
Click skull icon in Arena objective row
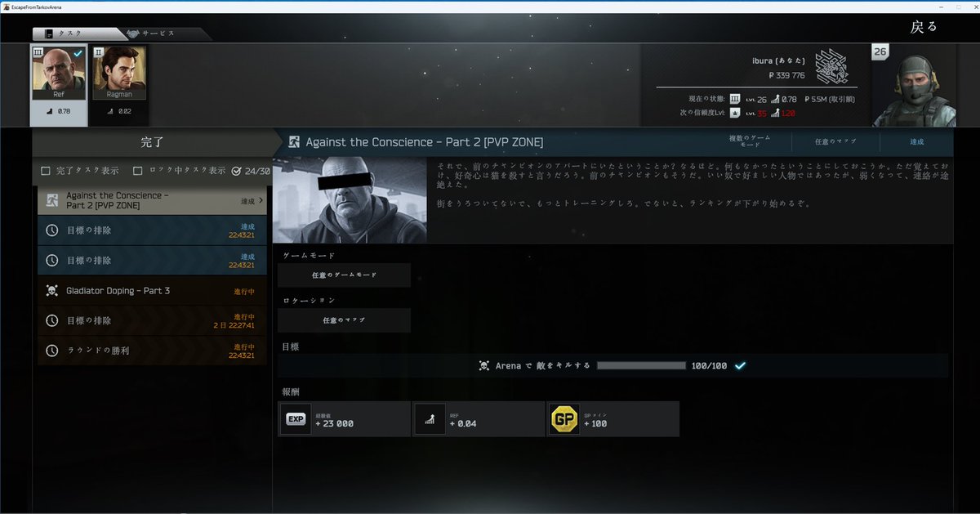coord(484,366)
